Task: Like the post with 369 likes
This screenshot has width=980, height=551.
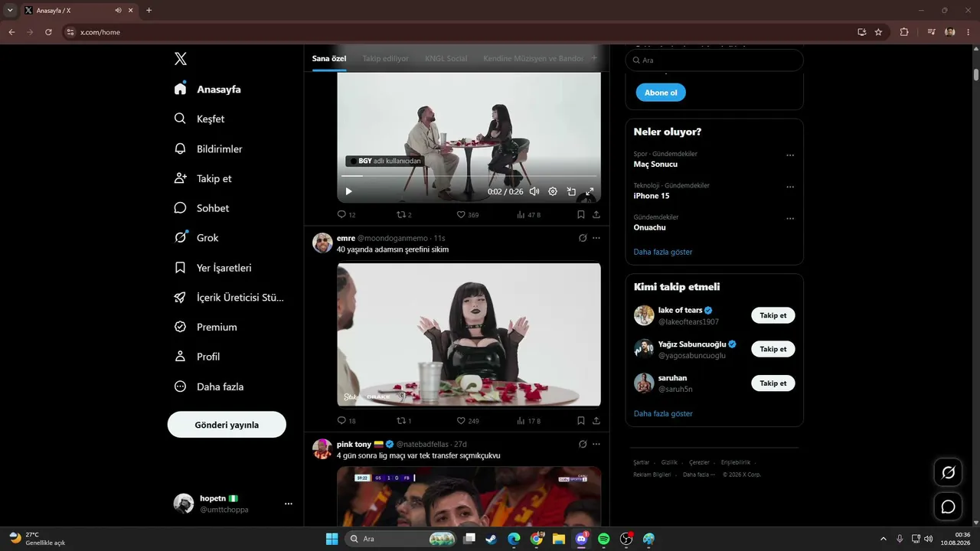Action: [x=467, y=215]
